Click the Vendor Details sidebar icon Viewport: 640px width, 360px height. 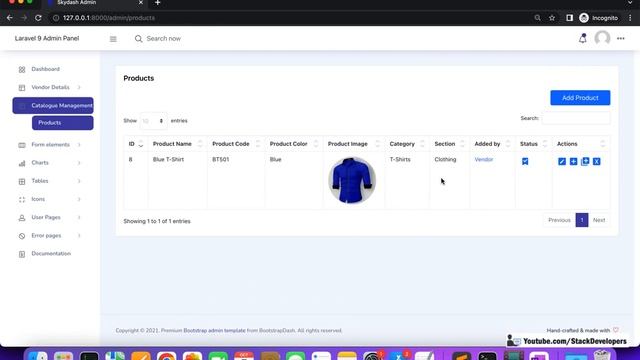22,88
